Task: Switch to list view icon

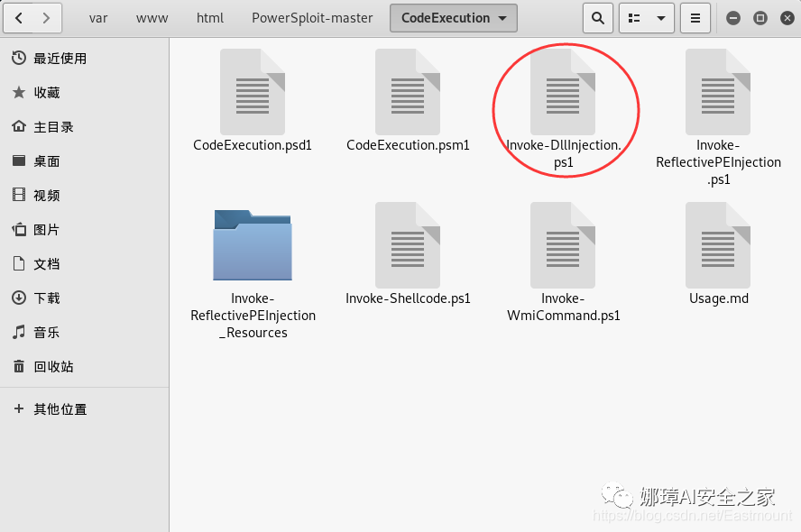Action: click(x=634, y=18)
